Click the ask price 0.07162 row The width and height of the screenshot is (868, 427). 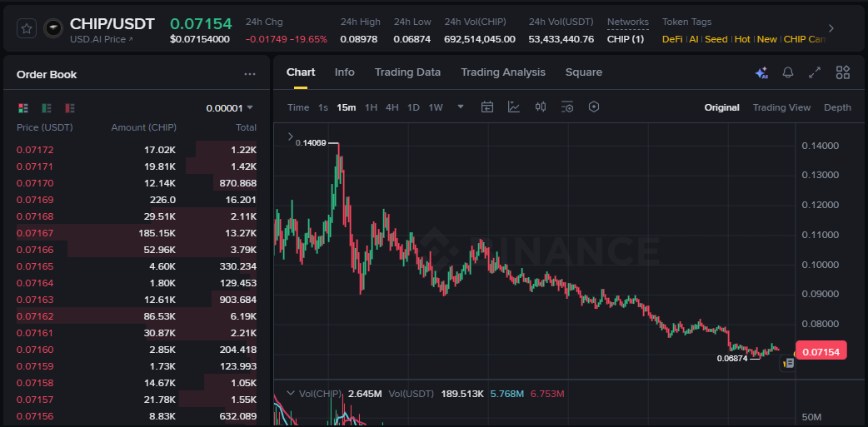(x=136, y=316)
